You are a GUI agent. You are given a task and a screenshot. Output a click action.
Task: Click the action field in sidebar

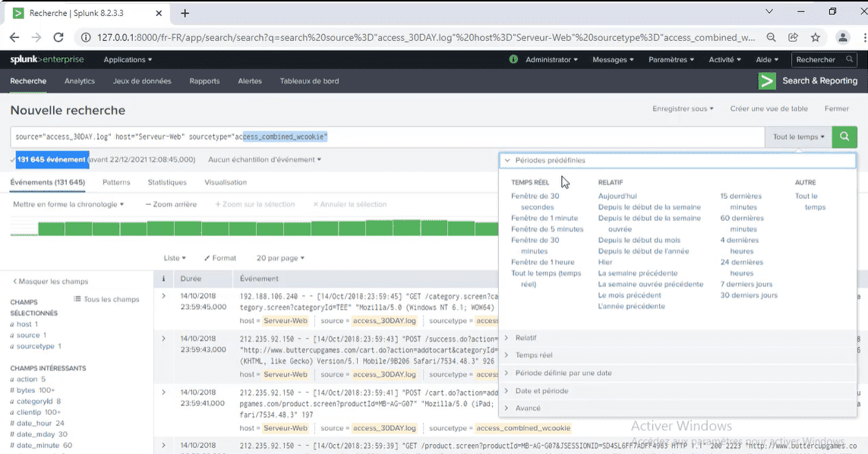tap(27, 380)
